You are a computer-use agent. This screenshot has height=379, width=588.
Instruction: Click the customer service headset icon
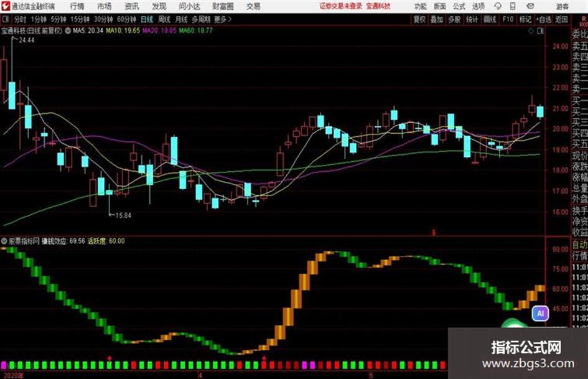(x=498, y=6)
